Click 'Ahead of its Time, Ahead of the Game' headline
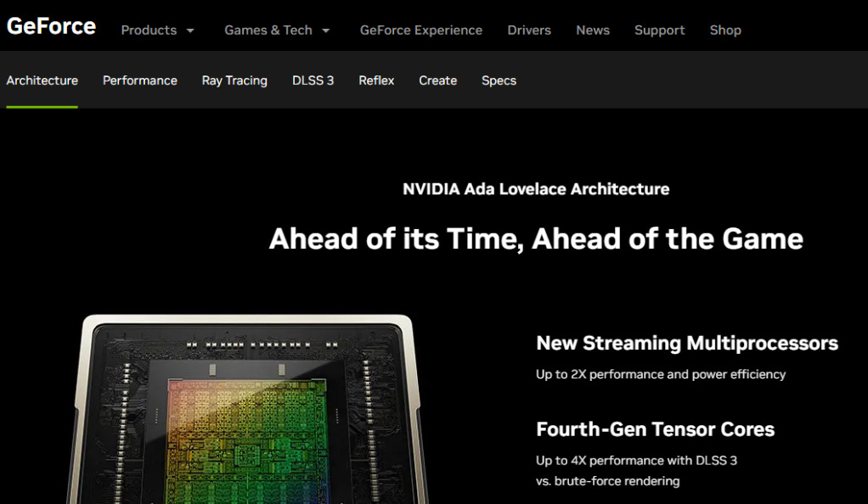Image resolution: width=868 pixels, height=504 pixels. [536, 239]
